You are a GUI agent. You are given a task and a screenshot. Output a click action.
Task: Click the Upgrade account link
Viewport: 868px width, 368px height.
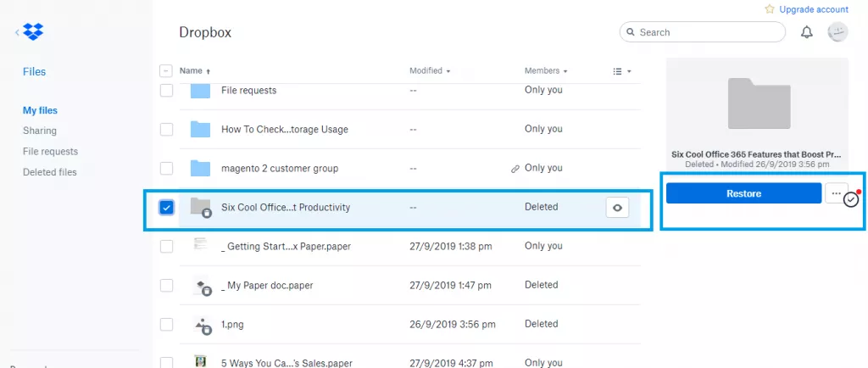[814, 9]
